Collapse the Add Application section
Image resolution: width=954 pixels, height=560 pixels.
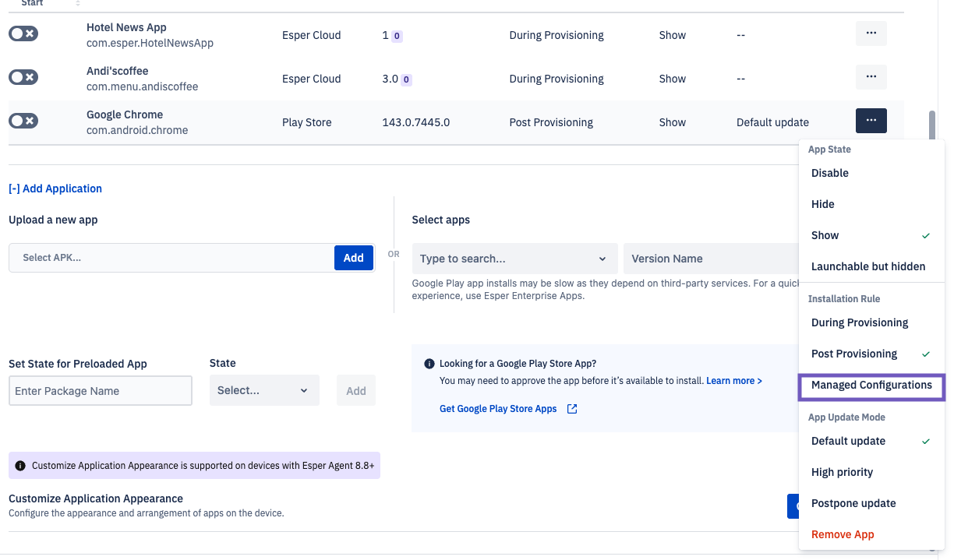click(55, 188)
